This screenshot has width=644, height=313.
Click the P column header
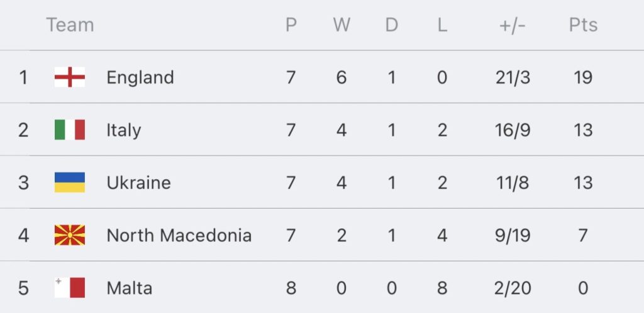[291, 25]
